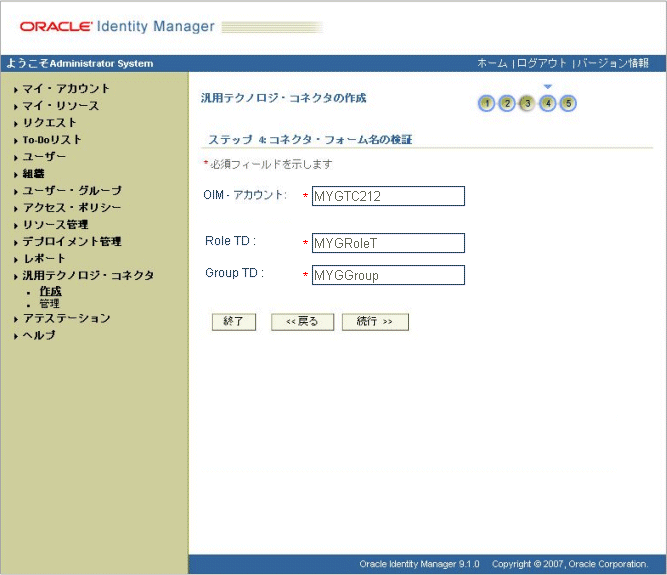This screenshot has height=575, width=667.
Task: Expand the ユーザー・グループ menu arrow
Action: click(16, 192)
